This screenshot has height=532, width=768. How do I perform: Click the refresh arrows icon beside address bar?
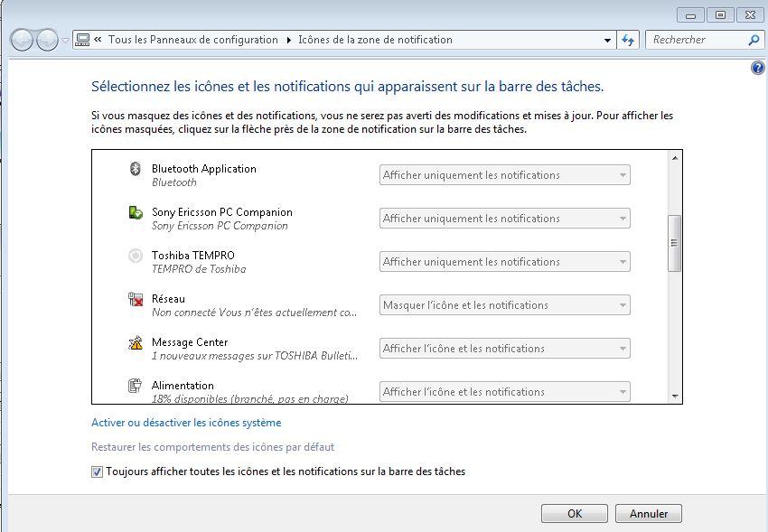pos(627,40)
